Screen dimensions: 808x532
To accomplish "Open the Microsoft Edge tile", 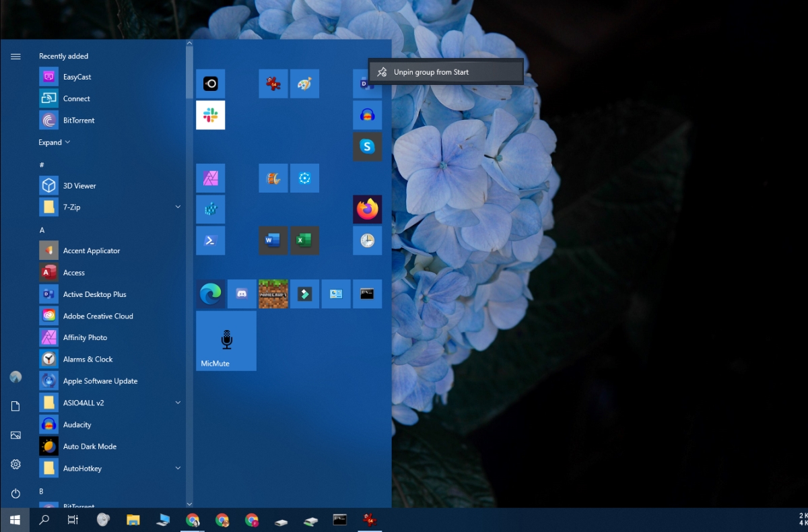I will coord(210,294).
